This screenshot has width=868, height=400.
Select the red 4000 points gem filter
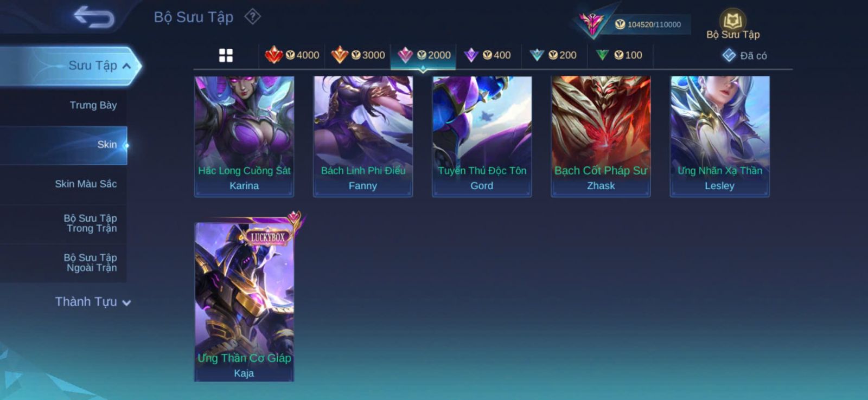(x=292, y=55)
